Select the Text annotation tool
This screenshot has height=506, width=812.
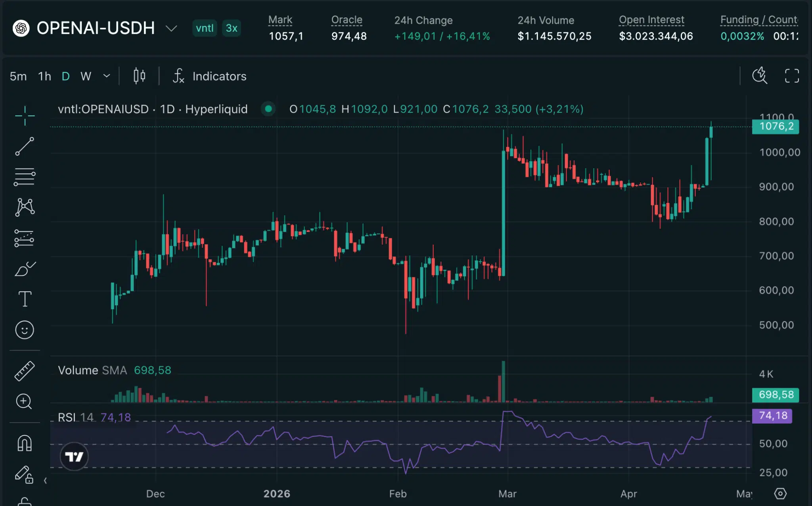point(25,299)
